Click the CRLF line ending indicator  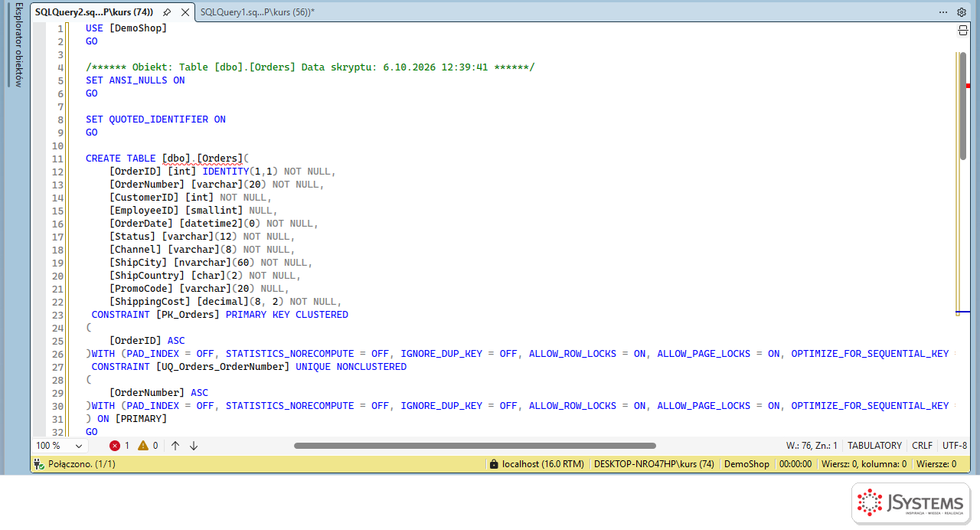coord(922,445)
